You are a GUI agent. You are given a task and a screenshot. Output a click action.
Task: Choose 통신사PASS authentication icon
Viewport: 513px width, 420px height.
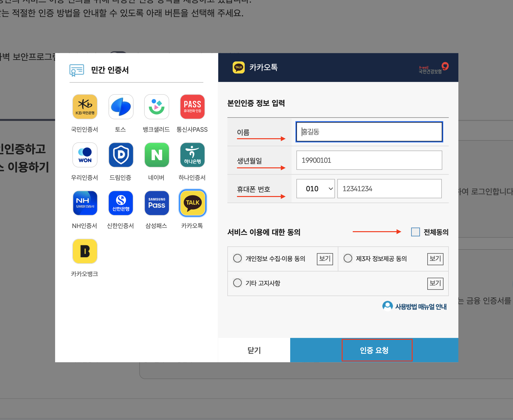pos(192,107)
